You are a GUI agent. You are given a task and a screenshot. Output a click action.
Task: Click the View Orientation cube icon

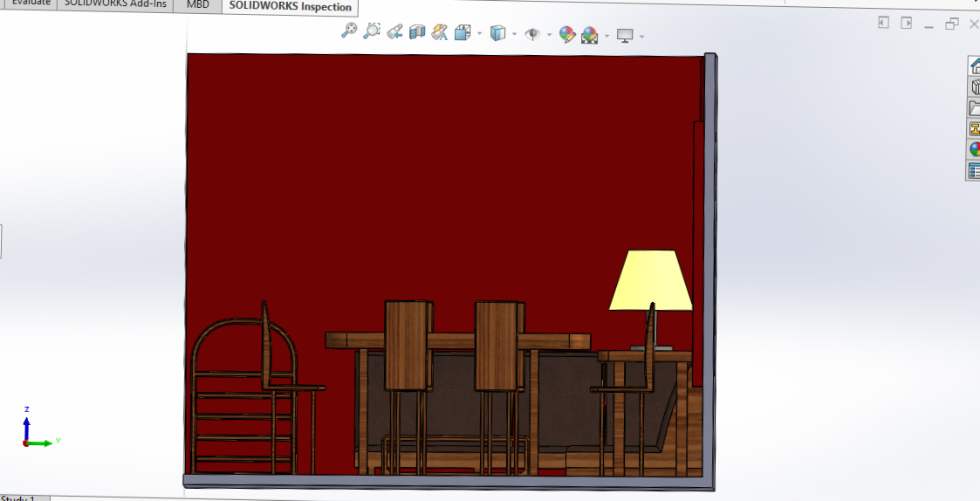pyautogui.click(x=463, y=32)
